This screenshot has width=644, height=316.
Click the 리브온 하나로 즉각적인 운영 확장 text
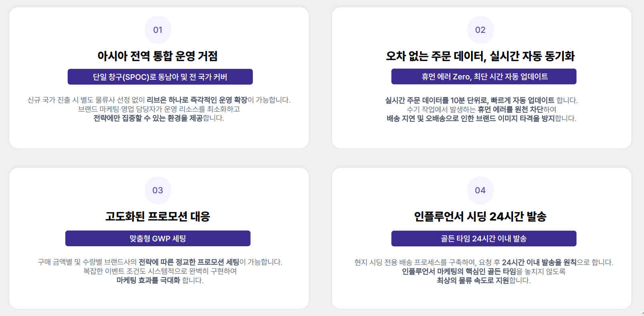point(197,100)
